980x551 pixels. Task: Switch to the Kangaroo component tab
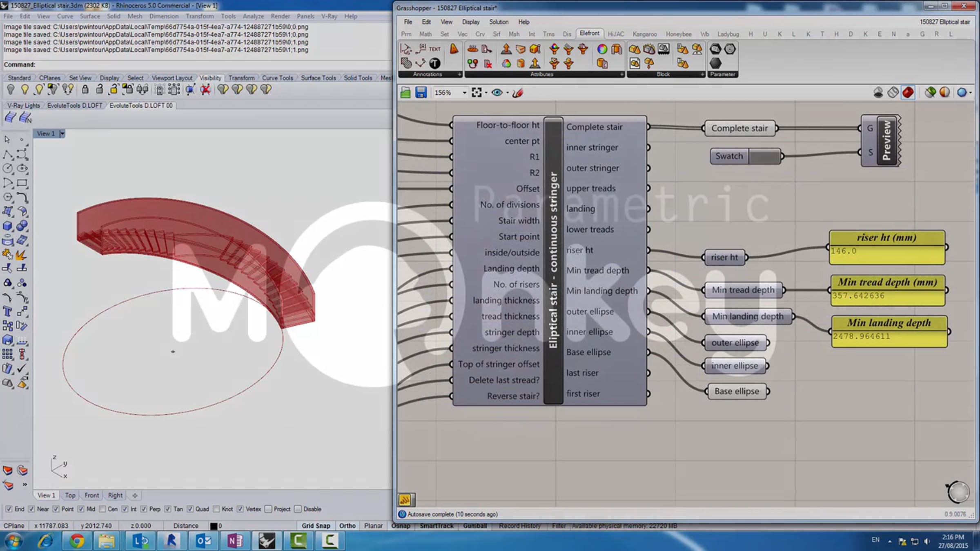point(644,34)
